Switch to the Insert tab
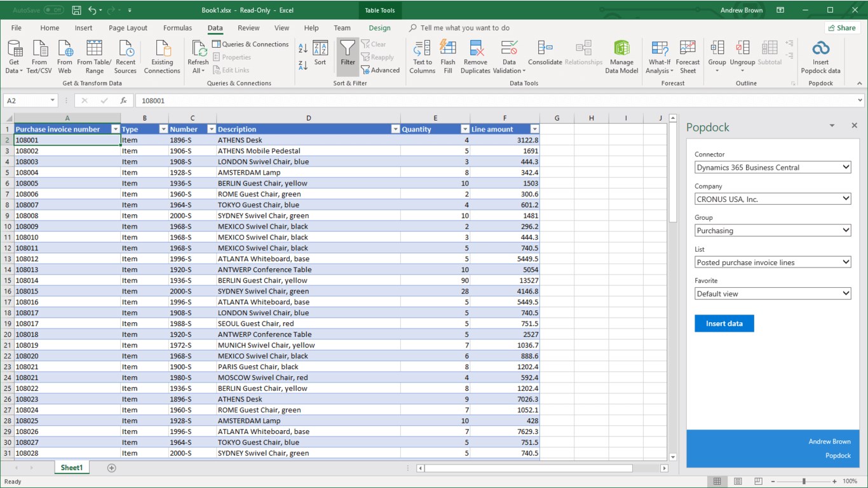 [83, 28]
